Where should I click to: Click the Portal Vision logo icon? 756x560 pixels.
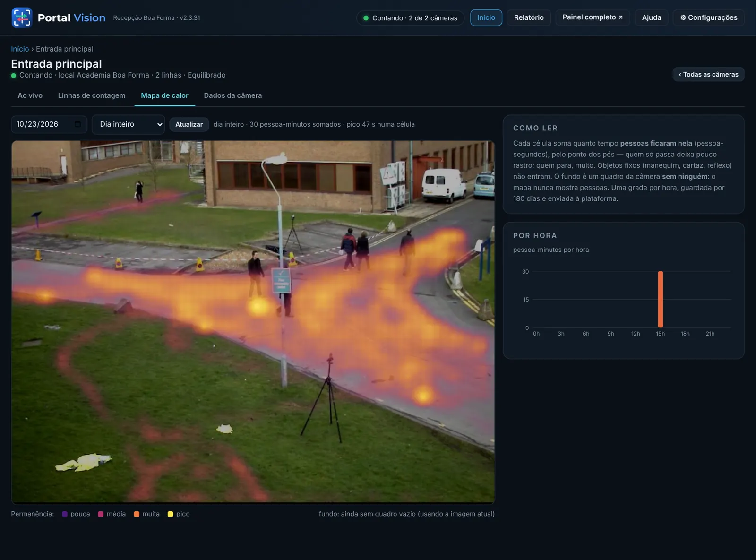(22, 17)
